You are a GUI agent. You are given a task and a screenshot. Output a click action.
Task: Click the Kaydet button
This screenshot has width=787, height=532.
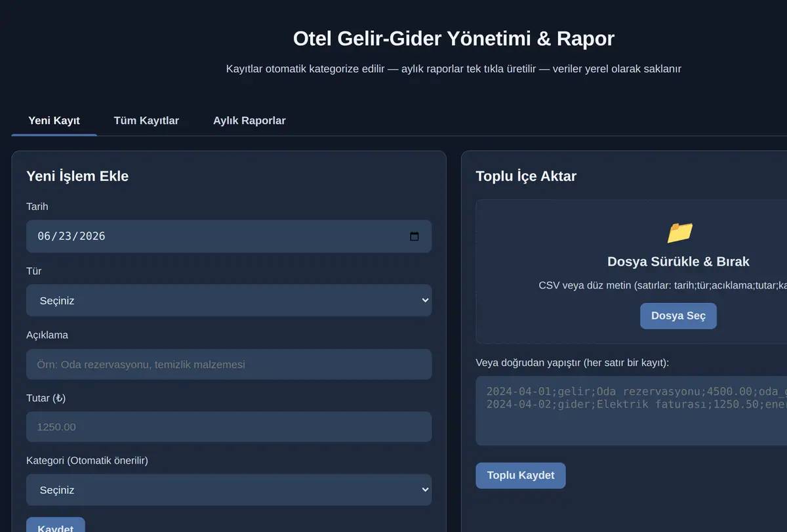pos(56,525)
